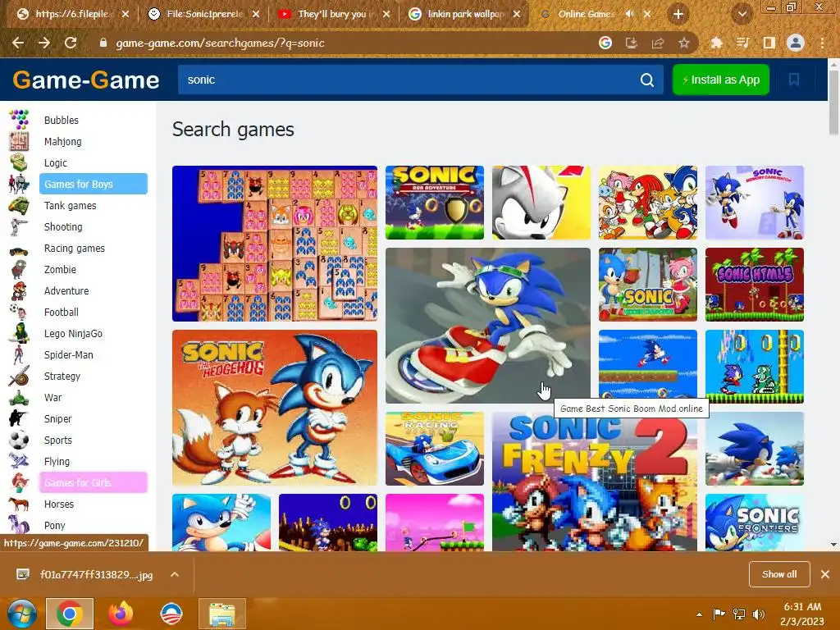Open a new tab with plus button

pyautogui.click(x=678, y=14)
